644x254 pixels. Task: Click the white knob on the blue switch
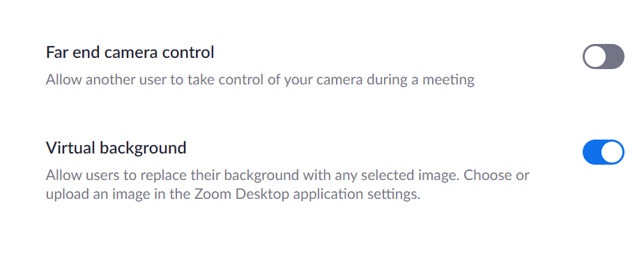click(612, 152)
